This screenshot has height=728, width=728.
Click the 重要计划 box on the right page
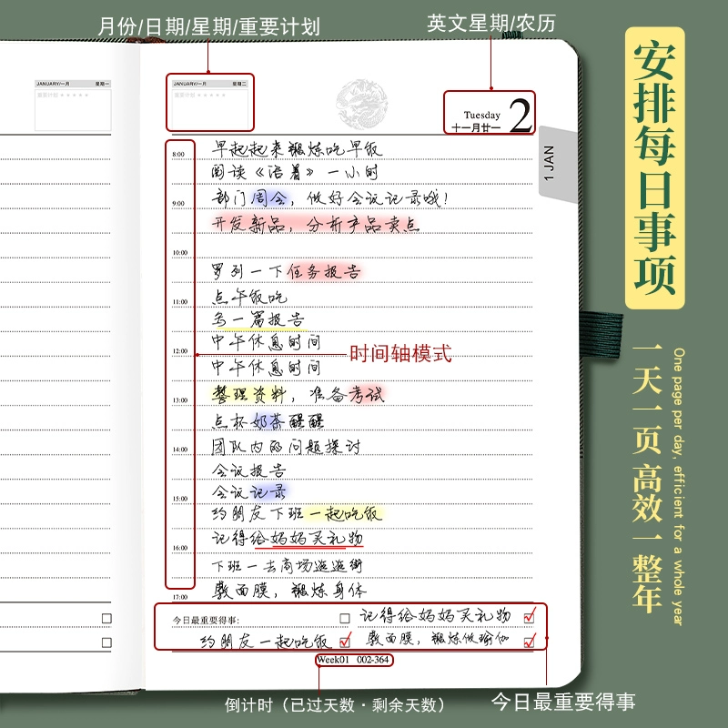click(210, 109)
